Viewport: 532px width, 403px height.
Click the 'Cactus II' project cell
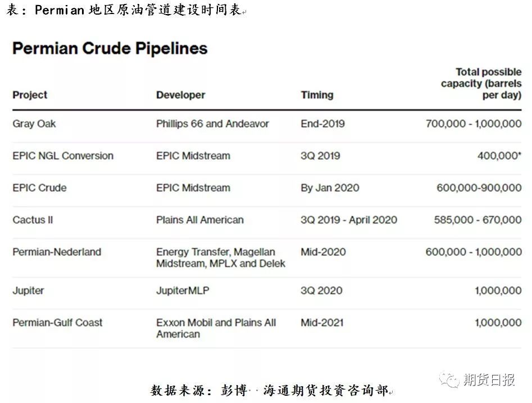point(33,220)
